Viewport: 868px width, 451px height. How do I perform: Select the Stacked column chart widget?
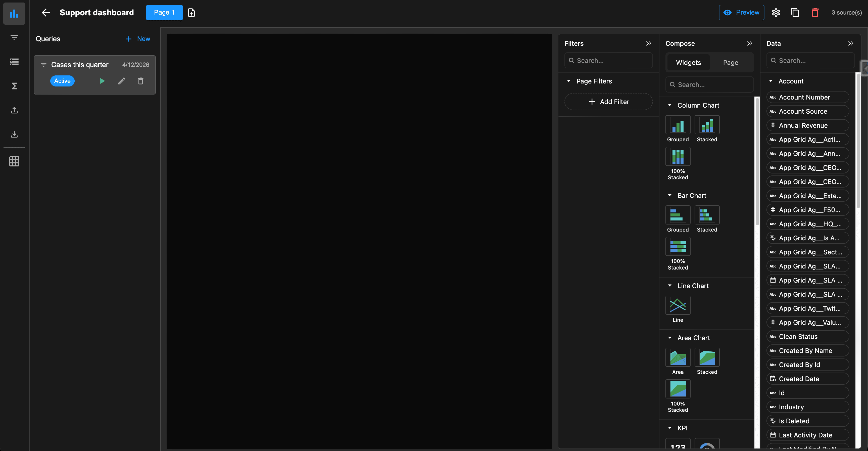[707, 125]
